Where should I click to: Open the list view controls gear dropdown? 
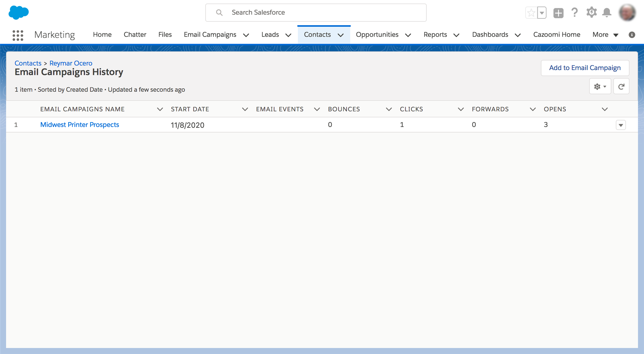click(600, 87)
